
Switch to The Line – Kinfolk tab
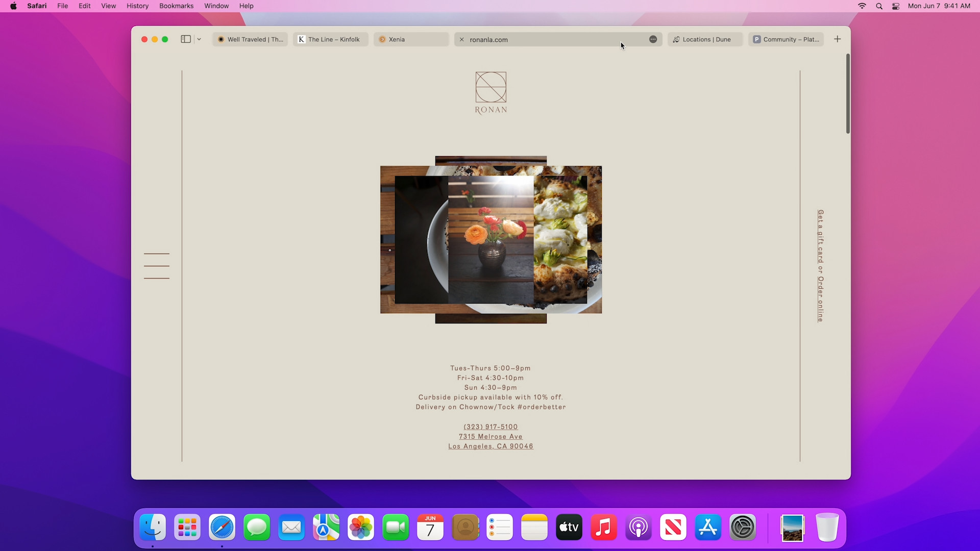(330, 39)
